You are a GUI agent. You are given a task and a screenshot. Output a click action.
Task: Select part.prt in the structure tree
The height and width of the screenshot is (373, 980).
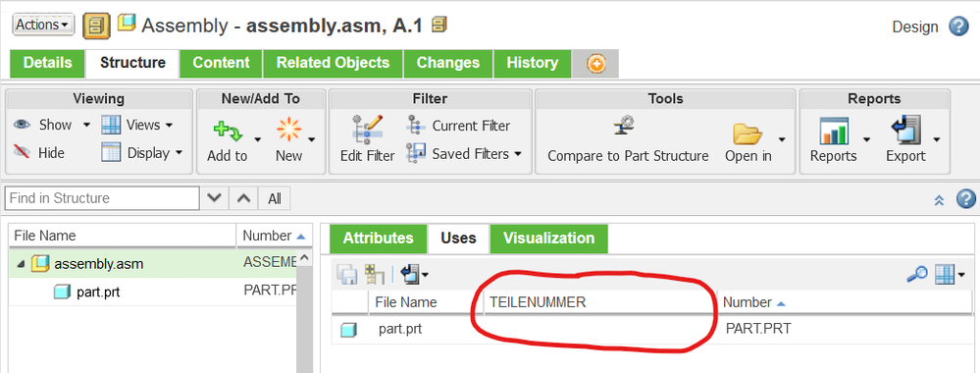point(97,292)
